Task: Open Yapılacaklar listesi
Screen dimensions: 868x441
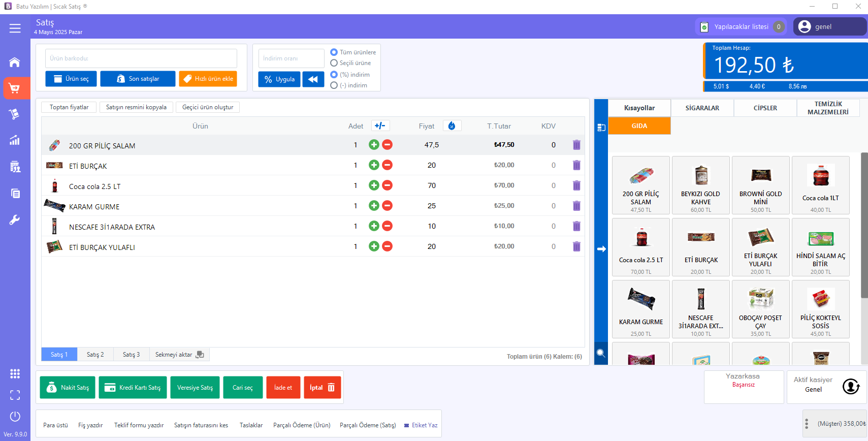Action: click(742, 27)
